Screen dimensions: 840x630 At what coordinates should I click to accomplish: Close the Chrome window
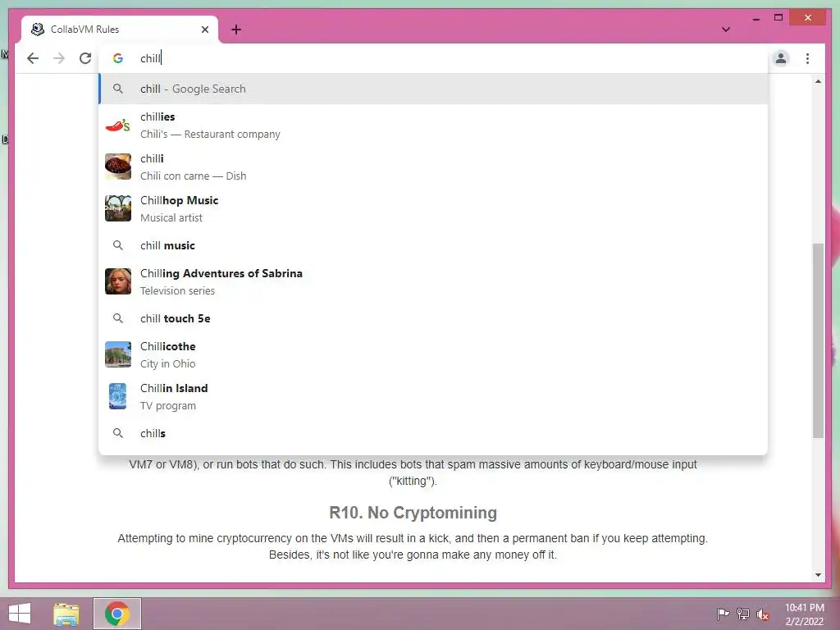pyautogui.click(x=808, y=18)
